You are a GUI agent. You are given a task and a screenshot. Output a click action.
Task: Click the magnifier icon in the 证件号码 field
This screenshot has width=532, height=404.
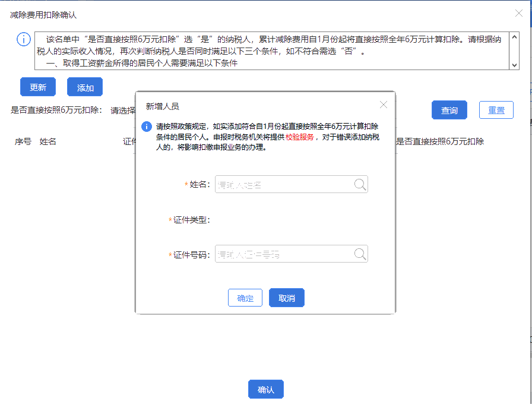click(x=360, y=253)
